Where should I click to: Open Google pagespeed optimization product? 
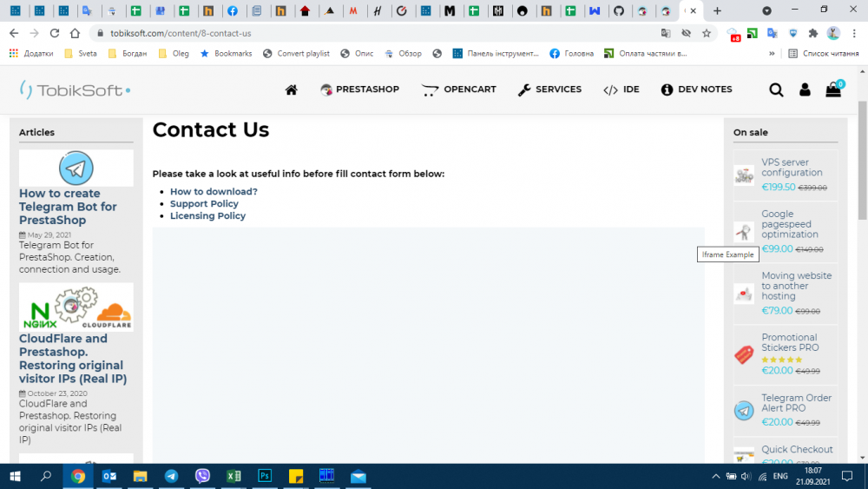(789, 224)
